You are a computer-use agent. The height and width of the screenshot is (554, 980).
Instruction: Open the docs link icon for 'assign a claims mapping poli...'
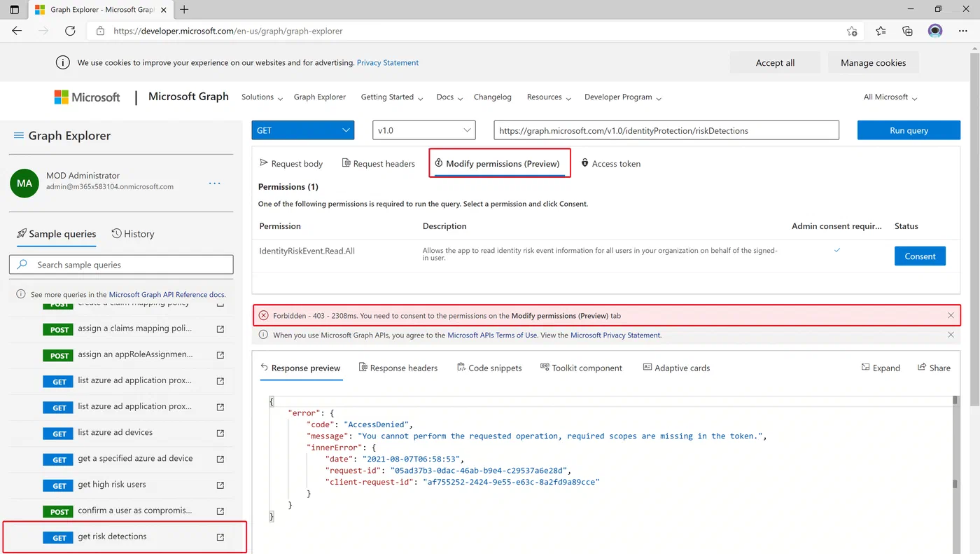pos(220,329)
